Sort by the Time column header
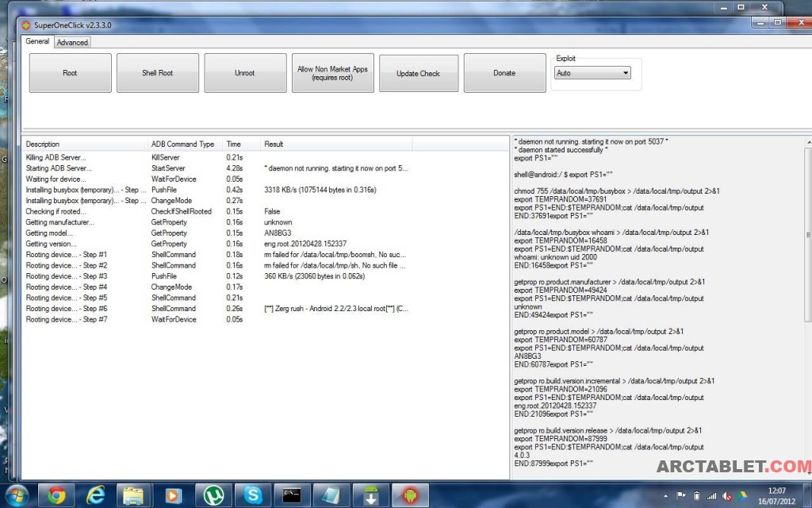This screenshot has width=812, height=508. [241, 144]
